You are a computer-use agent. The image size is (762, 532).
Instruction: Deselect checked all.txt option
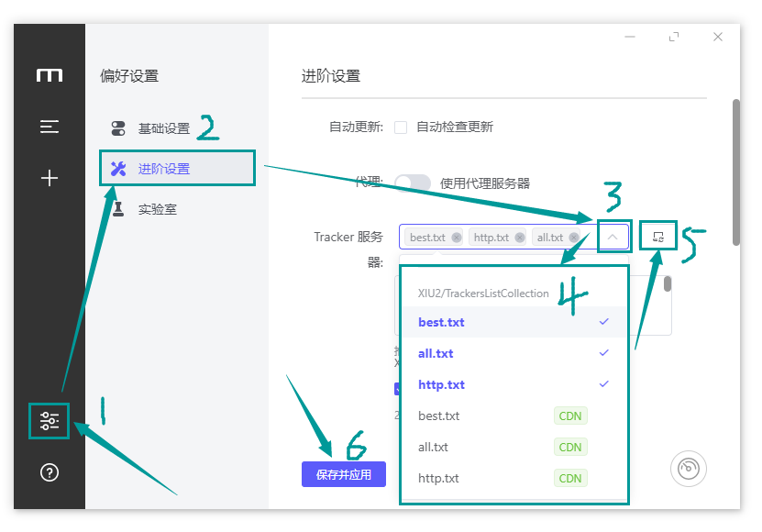coord(514,353)
